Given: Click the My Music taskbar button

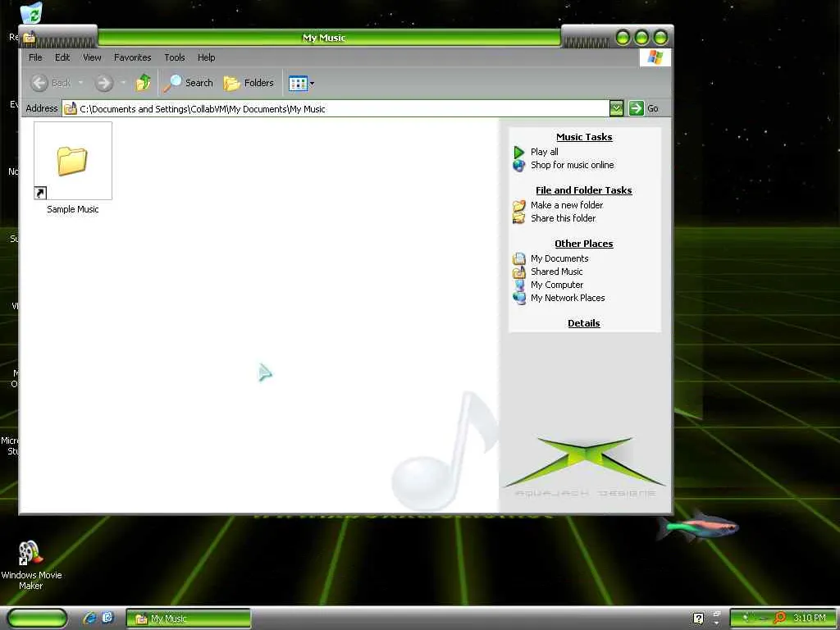Looking at the screenshot, I should pos(189,619).
